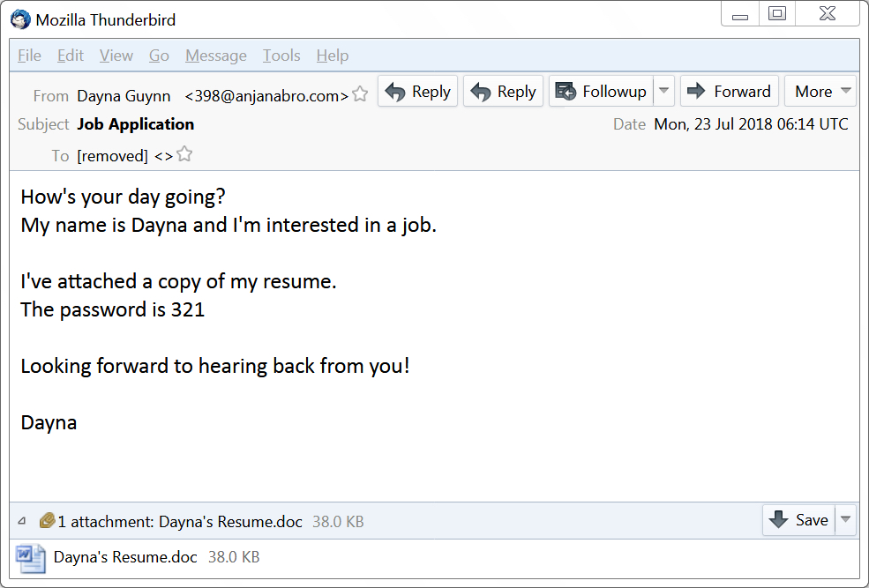869x588 pixels.
Task: Save the attachment with the Save button
Action: 798,519
